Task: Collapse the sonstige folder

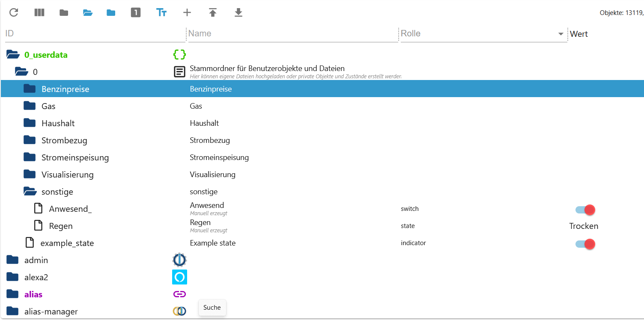Action: click(x=30, y=191)
